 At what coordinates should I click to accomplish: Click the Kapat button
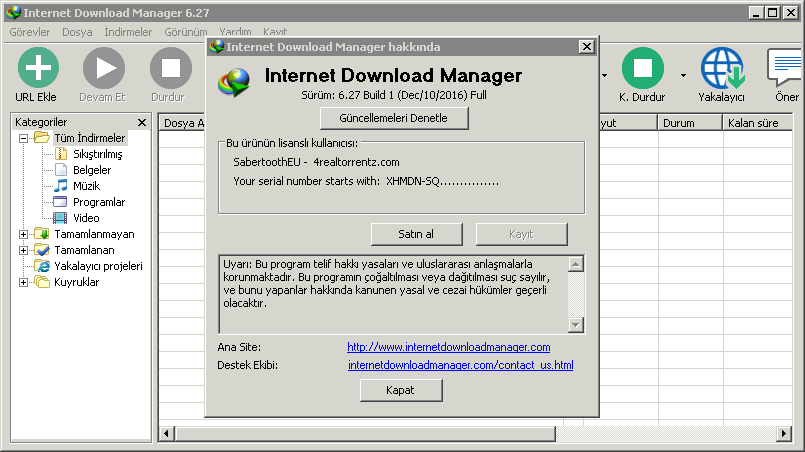point(400,390)
